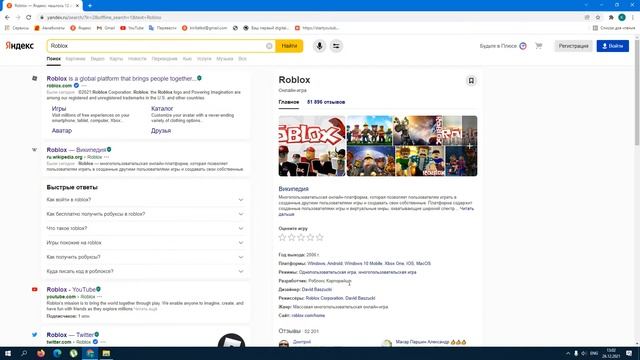Save Roblox card with the bookmark icon
The width and height of the screenshot is (640, 360).
click(x=471, y=80)
